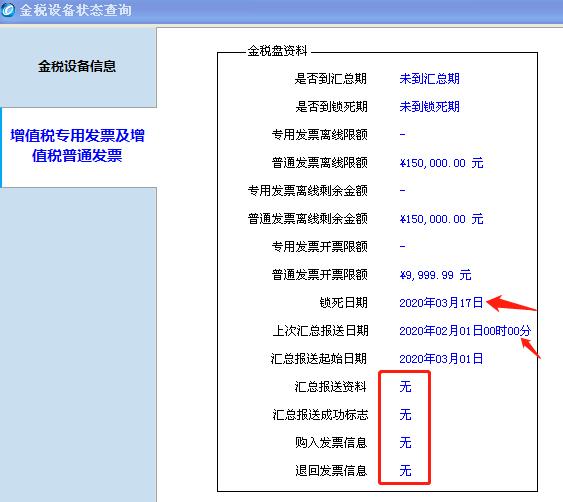This screenshot has width=563, height=502.
Task: Click the 汇总报送起始日期 label
Action: (319, 359)
